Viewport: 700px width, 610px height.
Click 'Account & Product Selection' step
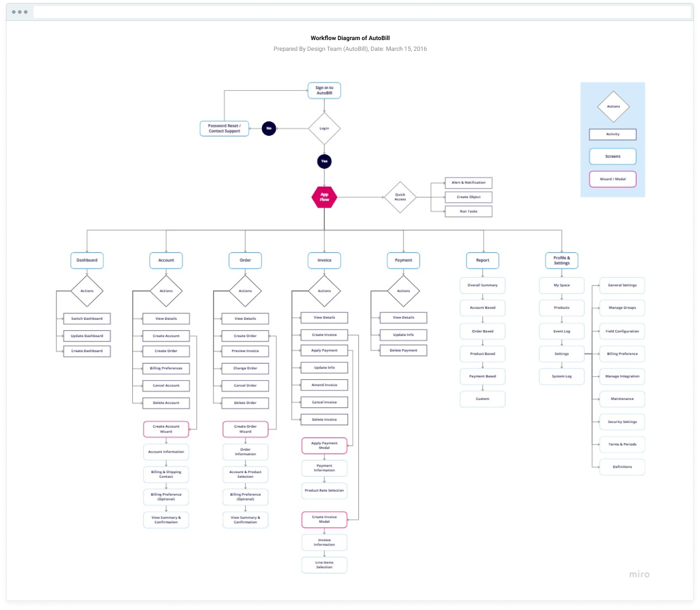pyautogui.click(x=245, y=474)
